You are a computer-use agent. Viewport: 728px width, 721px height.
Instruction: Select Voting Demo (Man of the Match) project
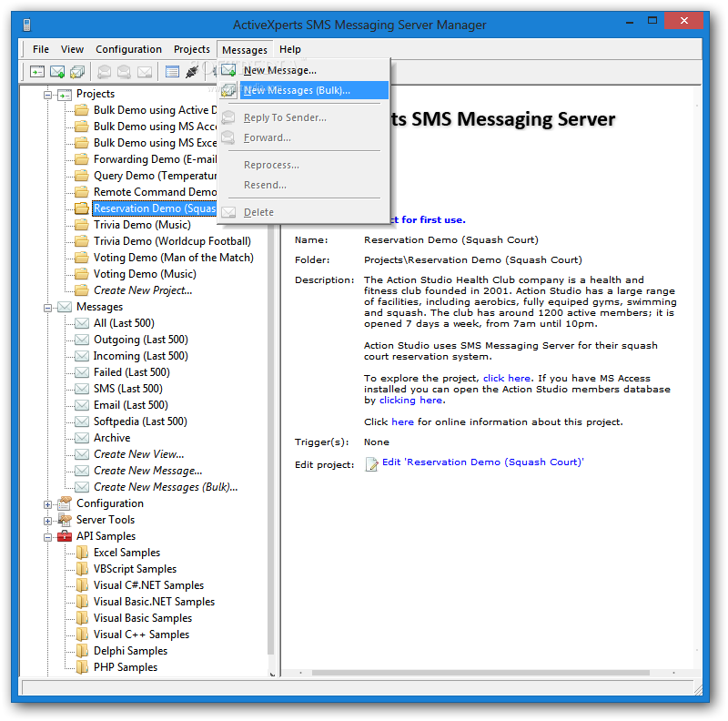tap(174, 258)
